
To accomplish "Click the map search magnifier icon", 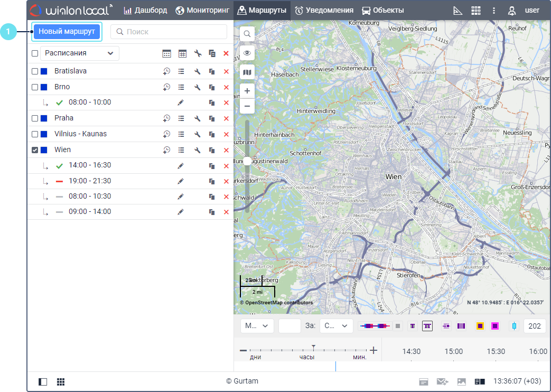I will pyautogui.click(x=247, y=34).
